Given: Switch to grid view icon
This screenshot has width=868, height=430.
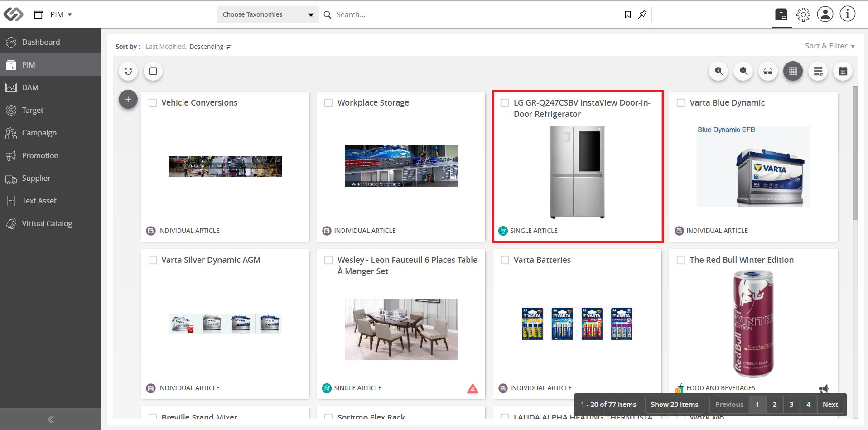Looking at the screenshot, I should [793, 71].
